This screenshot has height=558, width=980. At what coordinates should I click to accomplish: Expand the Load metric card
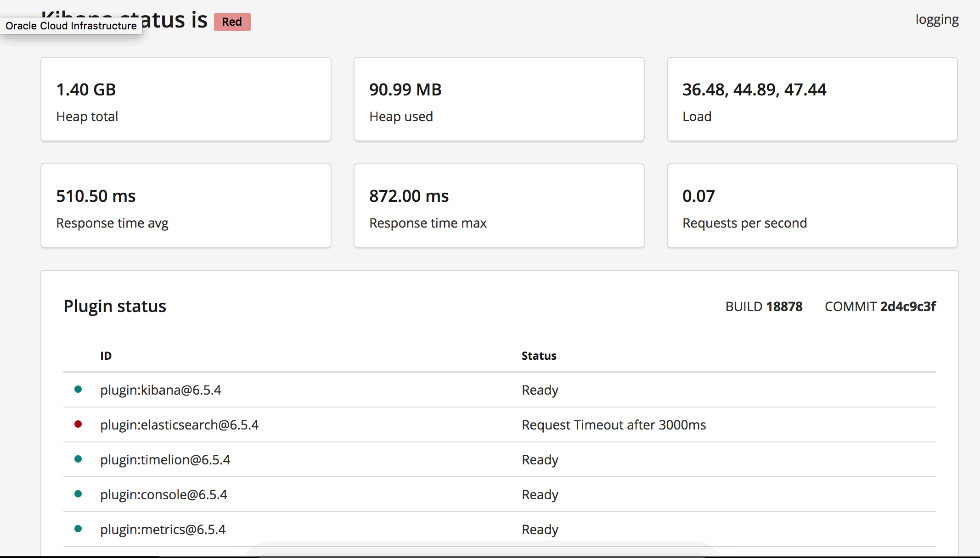pyautogui.click(x=812, y=99)
